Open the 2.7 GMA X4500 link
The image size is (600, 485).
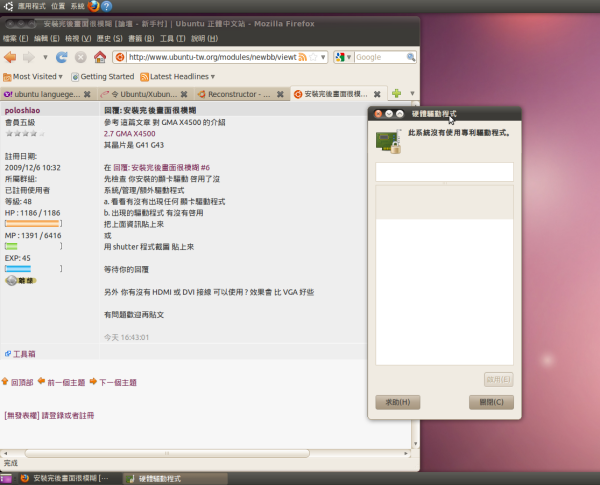pyautogui.click(x=129, y=134)
